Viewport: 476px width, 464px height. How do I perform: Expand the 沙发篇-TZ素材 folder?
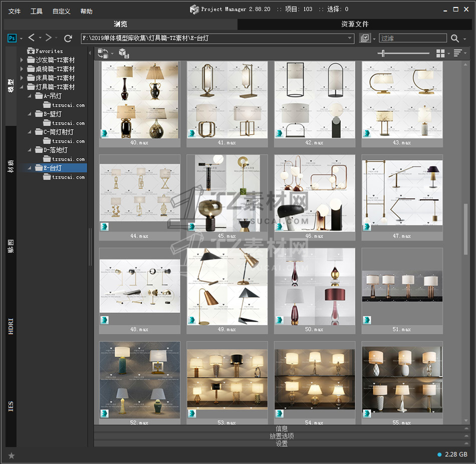(22, 60)
